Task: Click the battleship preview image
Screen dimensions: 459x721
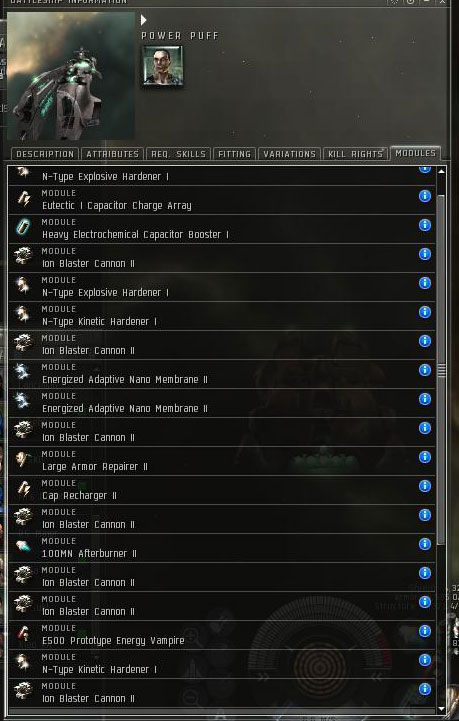Action: pos(71,76)
